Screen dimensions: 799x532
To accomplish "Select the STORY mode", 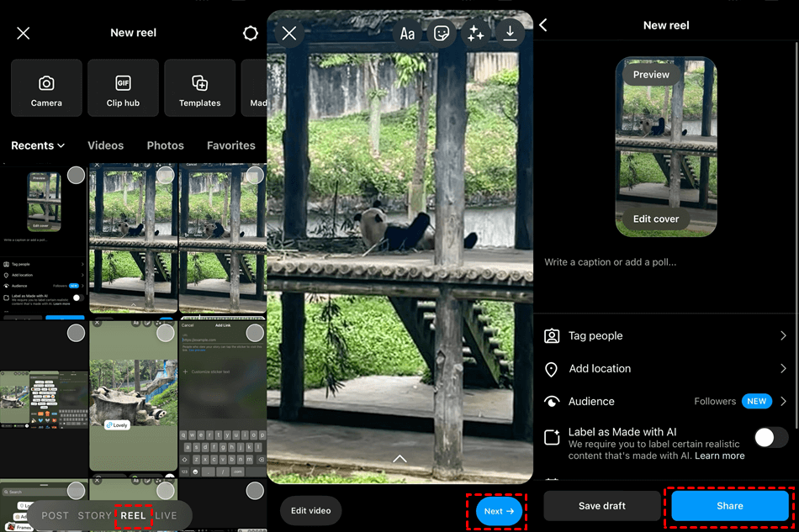I will coord(94,515).
